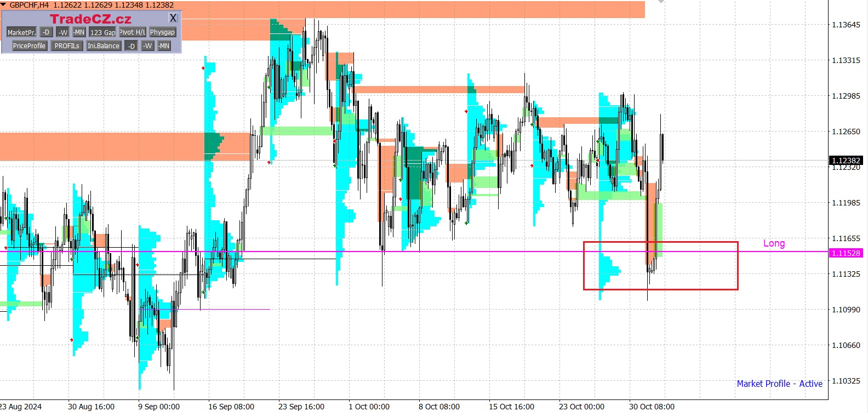Open the PriceProfile tab button
Image resolution: width=868 pixels, height=417 pixels.
coord(29,46)
